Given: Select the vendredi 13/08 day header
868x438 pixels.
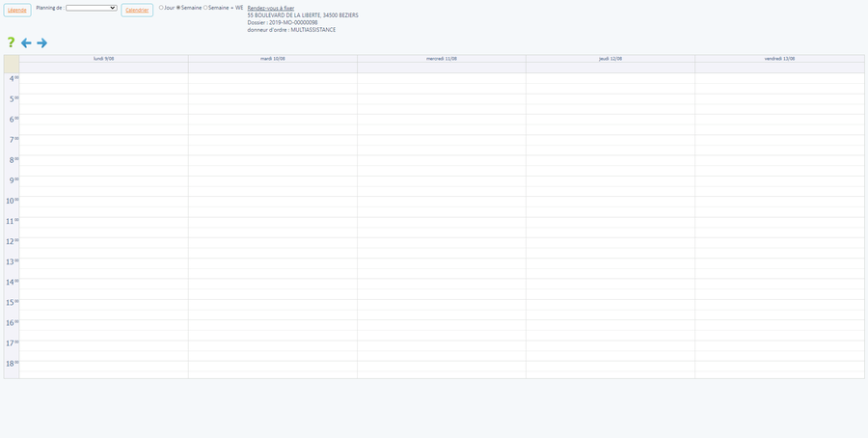Looking at the screenshot, I should click(x=779, y=59).
